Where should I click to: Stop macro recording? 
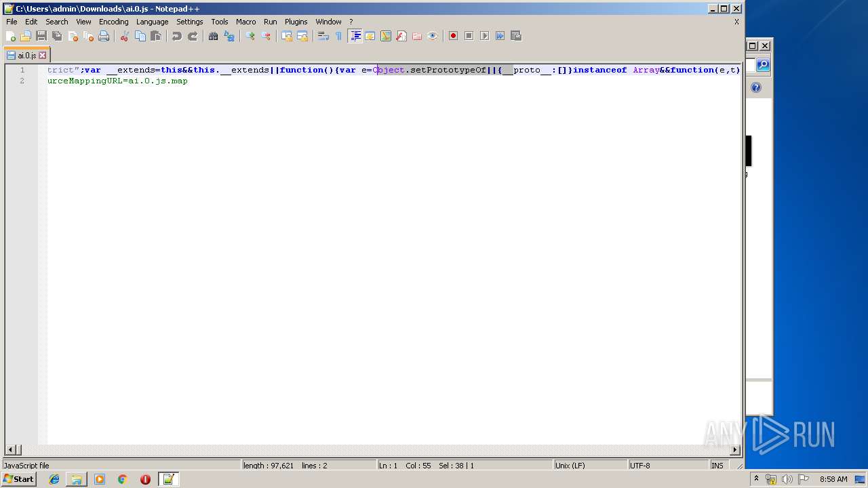469,36
